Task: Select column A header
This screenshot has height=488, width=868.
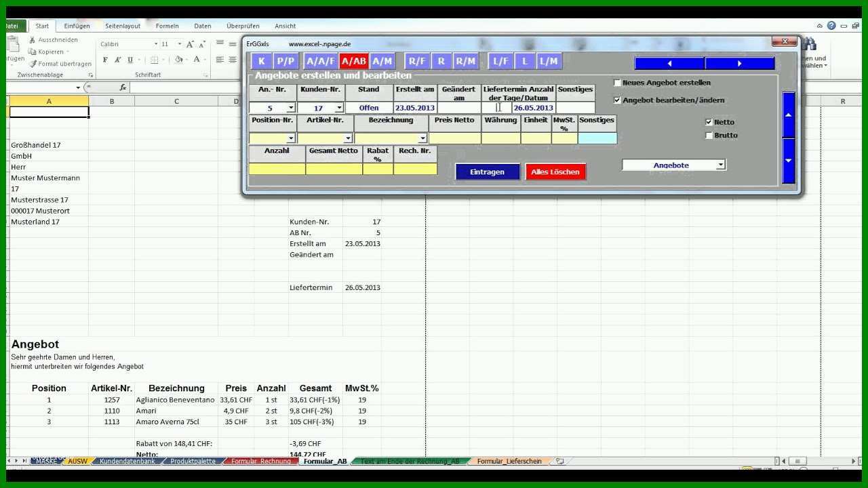Action: pos(49,101)
